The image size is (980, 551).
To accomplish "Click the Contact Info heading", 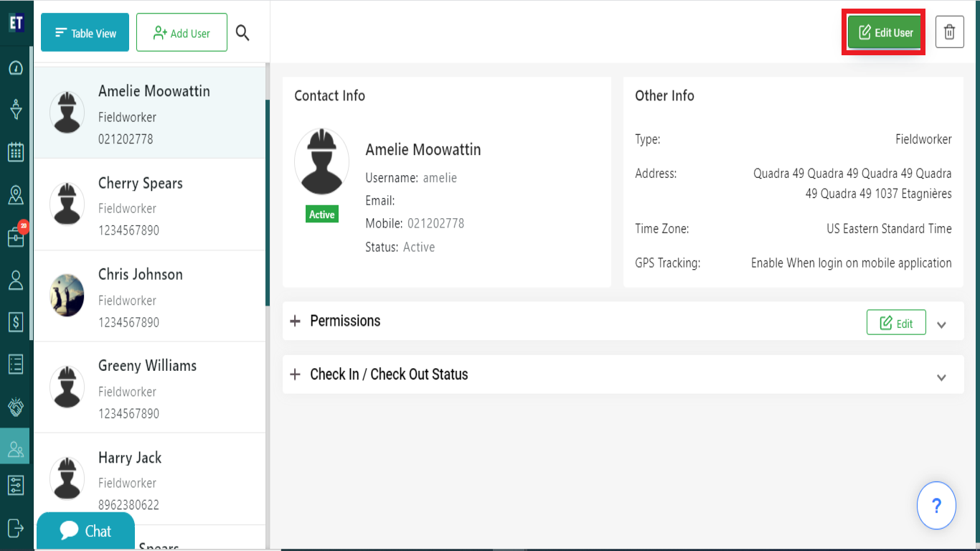I will point(329,95).
